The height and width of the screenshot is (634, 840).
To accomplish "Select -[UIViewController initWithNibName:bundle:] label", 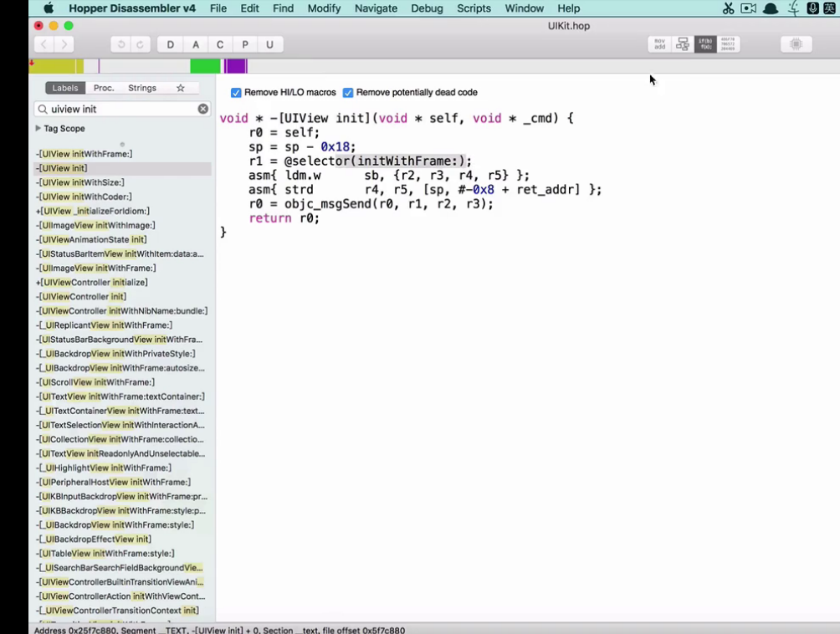I will [121, 311].
